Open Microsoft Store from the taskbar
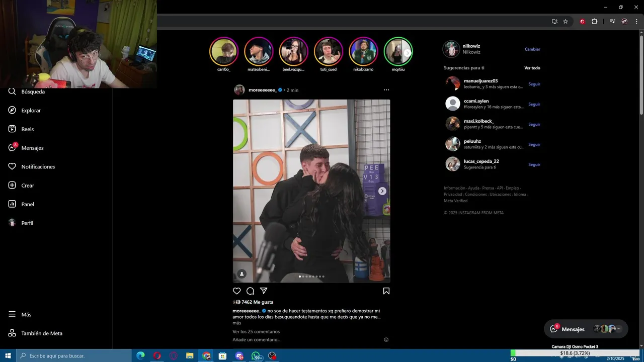 [222, 356]
